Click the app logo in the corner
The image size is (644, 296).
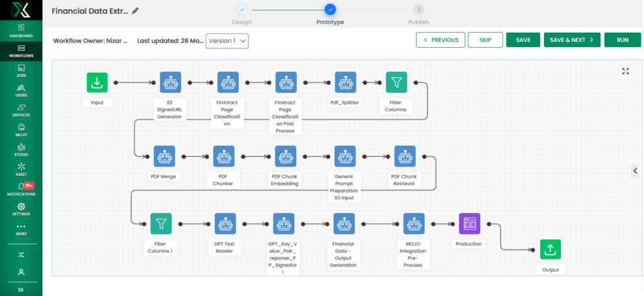pos(21,10)
